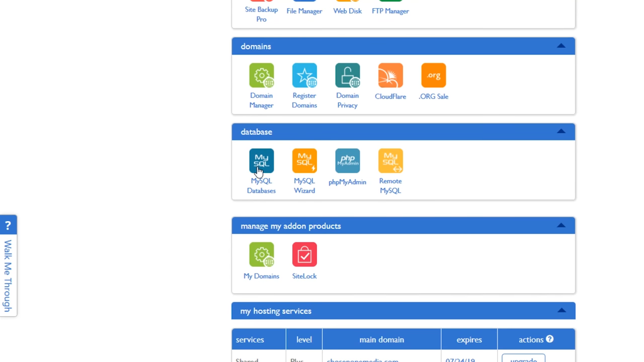The width and height of the screenshot is (644, 362).
Task: Click the upgrade button
Action: pyautogui.click(x=523, y=358)
